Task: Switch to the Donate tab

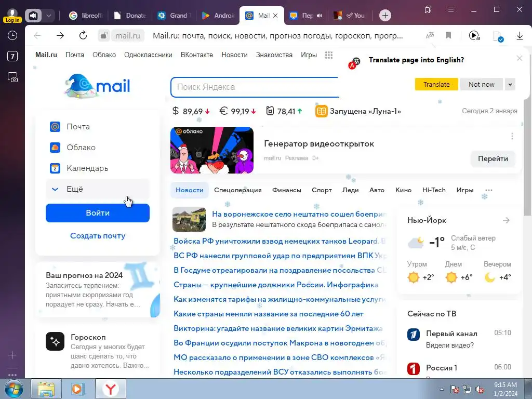Action: click(x=130, y=15)
